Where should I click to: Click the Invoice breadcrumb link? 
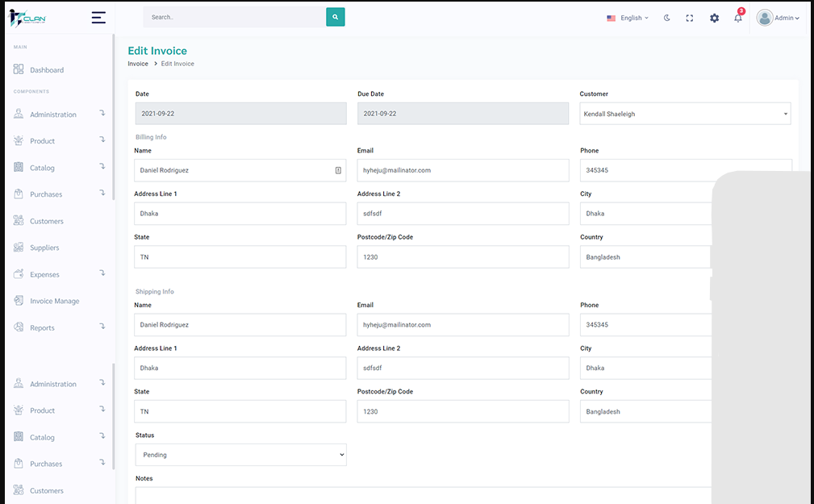tap(138, 64)
